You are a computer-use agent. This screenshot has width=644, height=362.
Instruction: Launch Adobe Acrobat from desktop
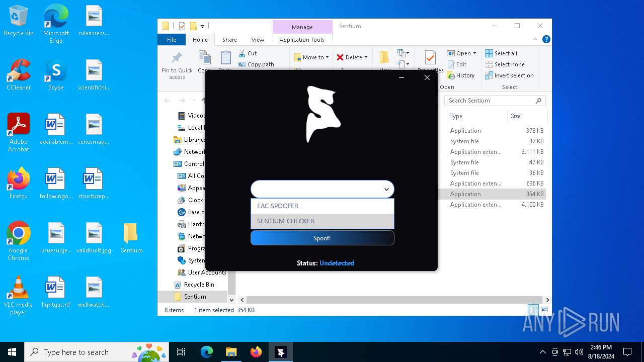[x=19, y=133]
